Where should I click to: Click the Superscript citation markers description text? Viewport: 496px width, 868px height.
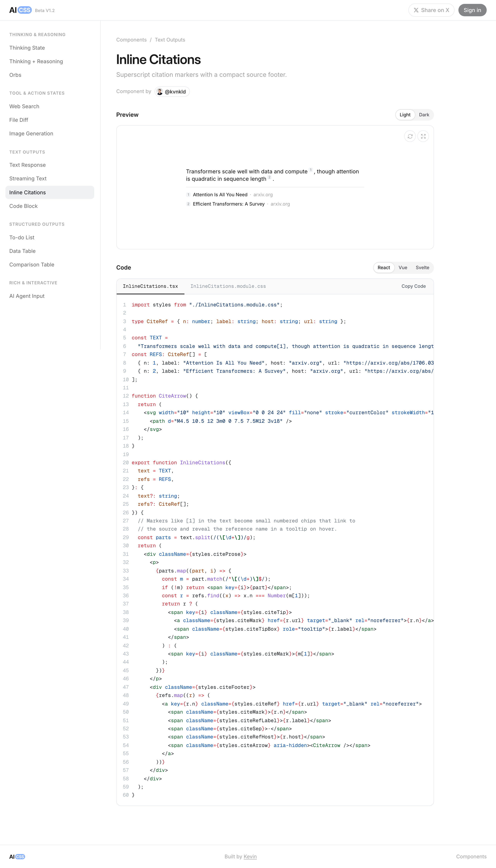click(201, 75)
